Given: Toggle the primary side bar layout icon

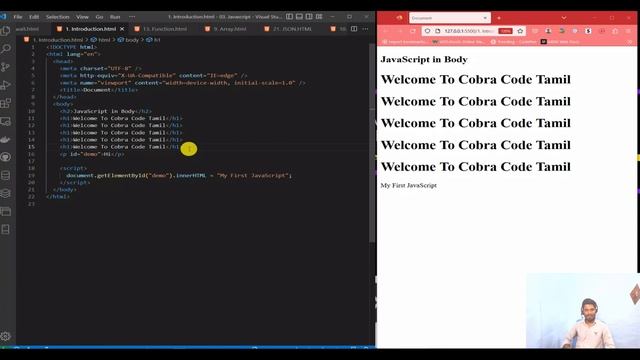Looking at the screenshot, I should [x=289, y=17].
